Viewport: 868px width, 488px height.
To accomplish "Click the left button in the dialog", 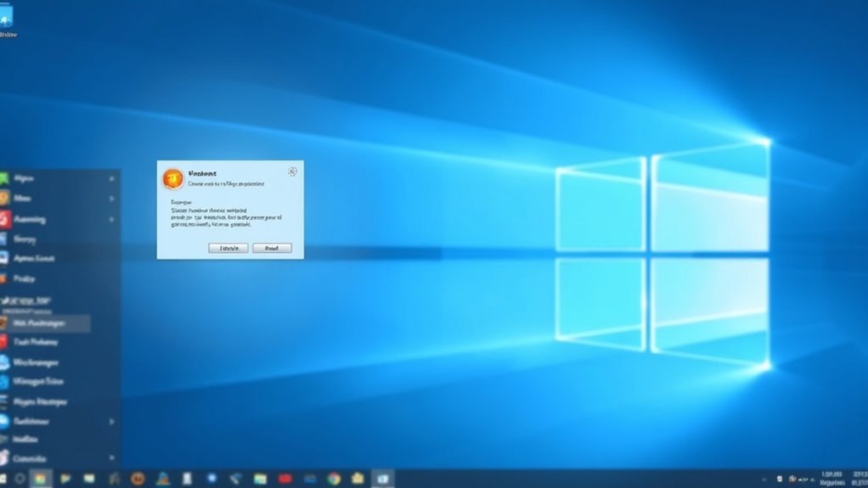I will [x=228, y=248].
